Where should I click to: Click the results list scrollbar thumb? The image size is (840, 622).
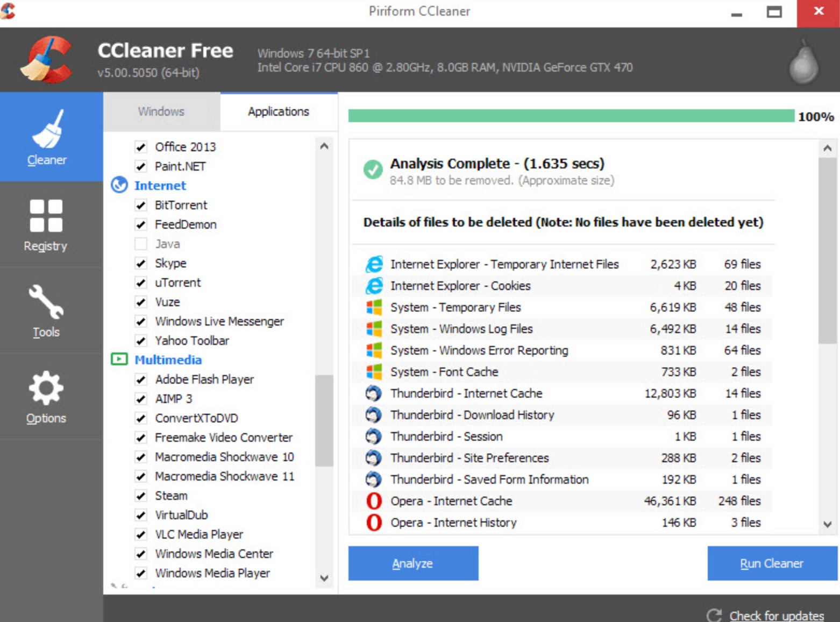click(x=828, y=250)
